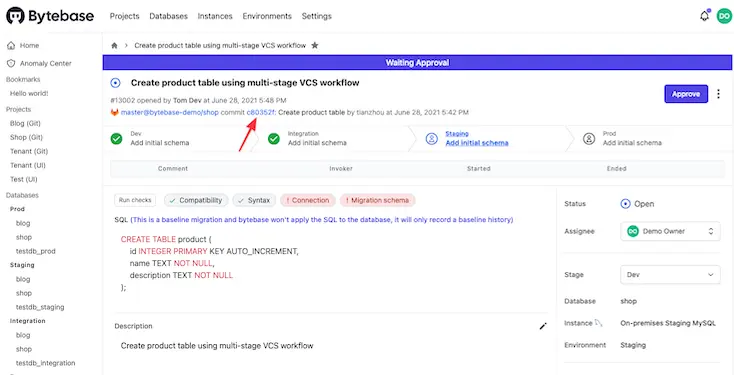Click the Staging stage approval icon
The image size is (734, 375).
click(431, 139)
